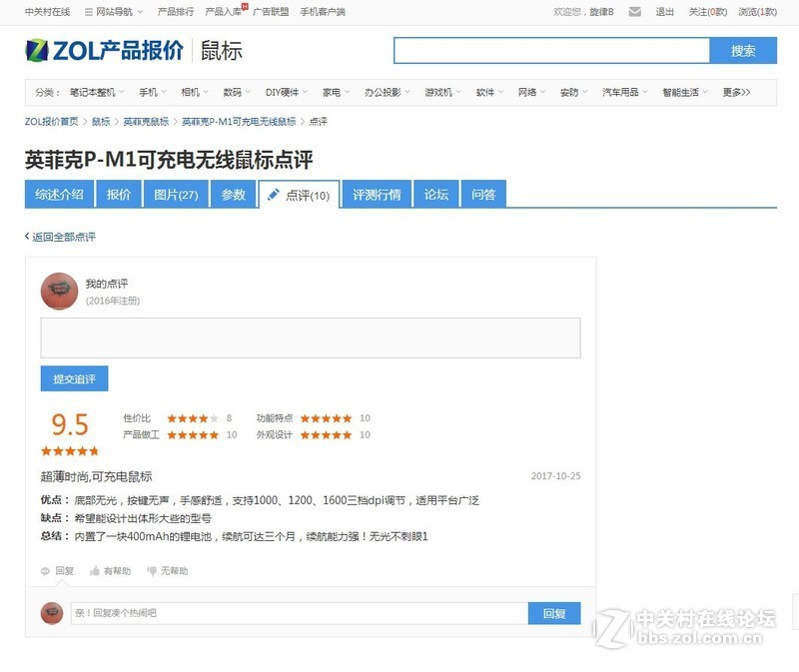Go back via 返回全部点评 link

60,237
